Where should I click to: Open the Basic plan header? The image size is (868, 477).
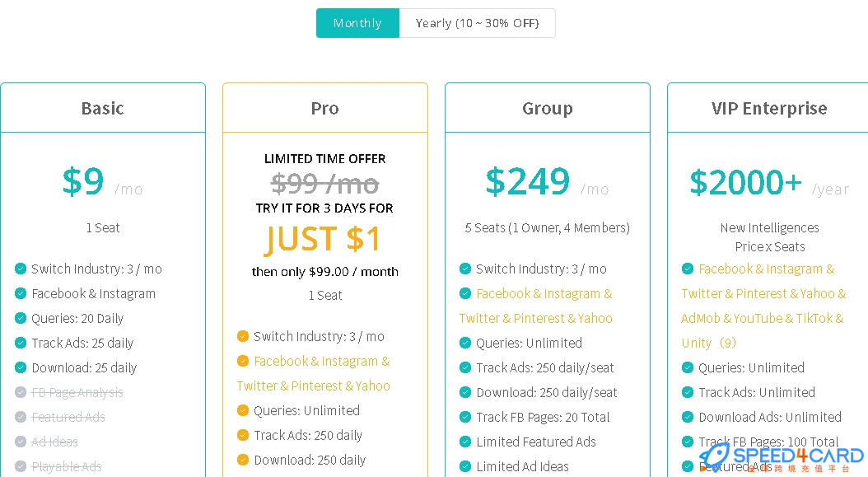pyautogui.click(x=103, y=108)
